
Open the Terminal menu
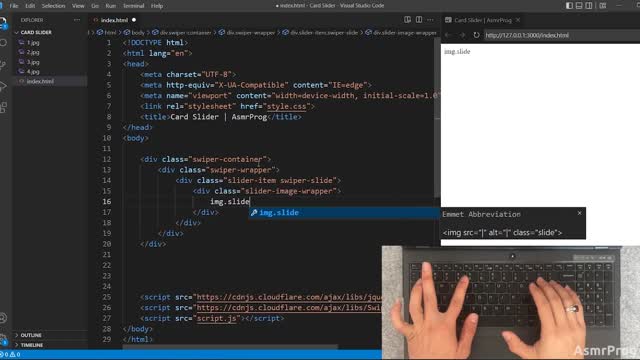[133, 6]
